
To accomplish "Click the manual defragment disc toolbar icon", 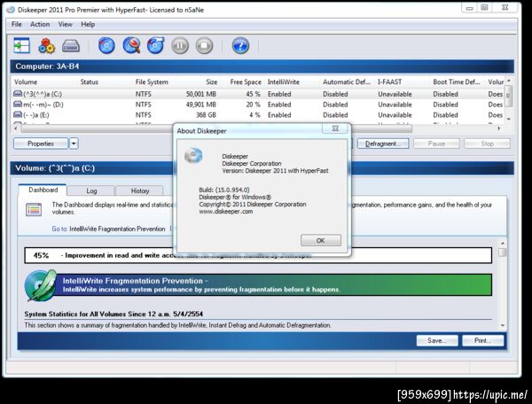I will pos(106,45).
